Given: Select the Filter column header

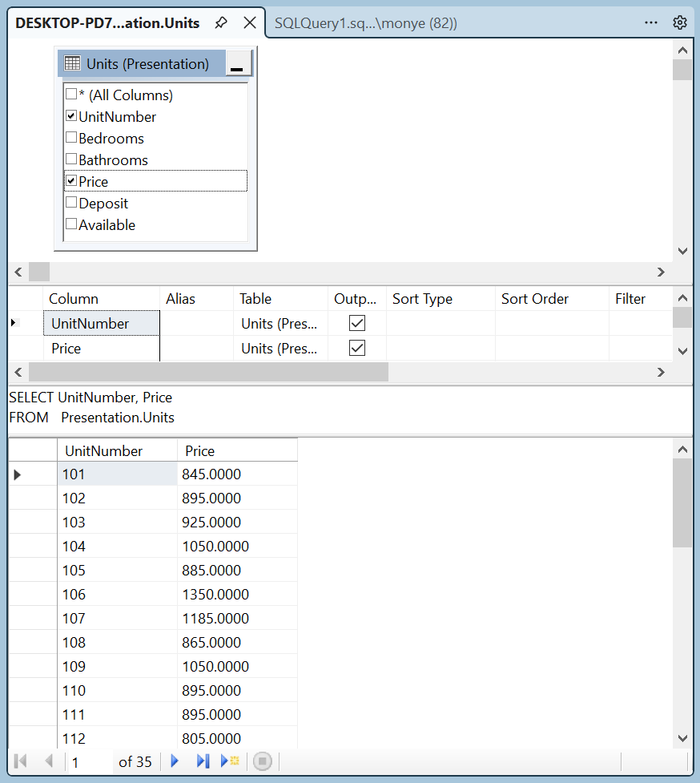Looking at the screenshot, I should 641,299.
